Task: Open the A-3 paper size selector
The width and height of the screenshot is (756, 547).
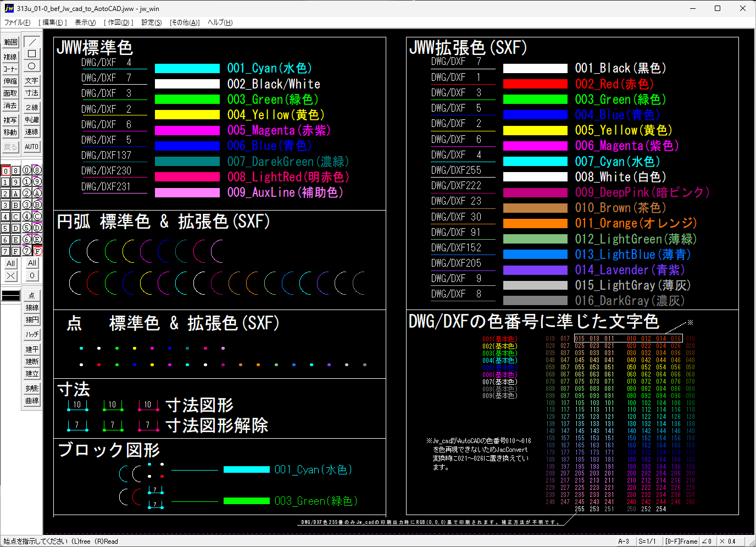Action: click(624, 541)
